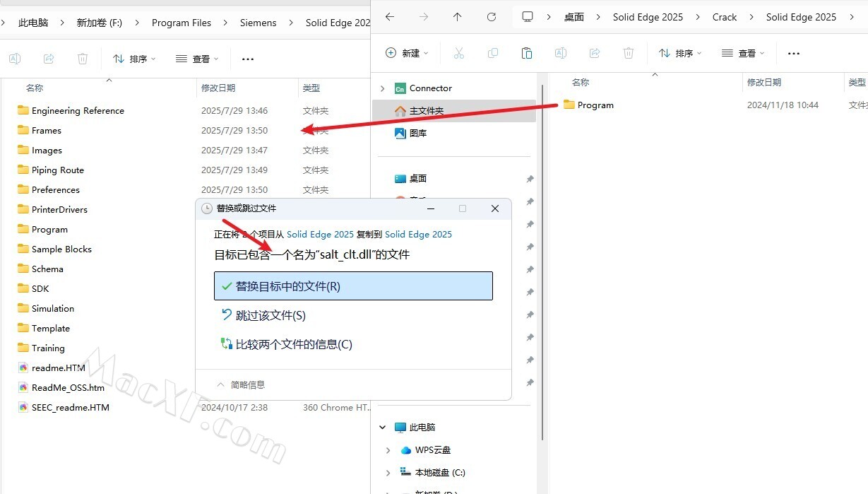The width and height of the screenshot is (868, 494).
Task: Expand the Connector tree node
Action: [x=382, y=88]
